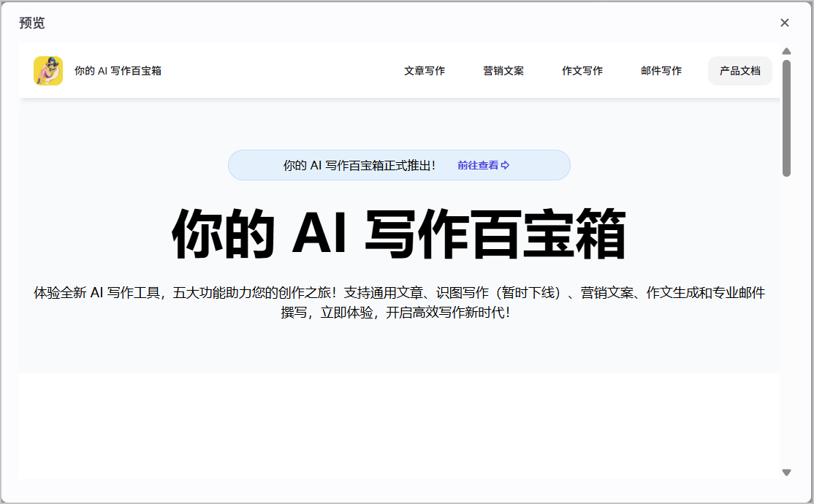The width and height of the screenshot is (814, 504).
Task: Open the 文章写作 nav item
Action: (x=425, y=71)
